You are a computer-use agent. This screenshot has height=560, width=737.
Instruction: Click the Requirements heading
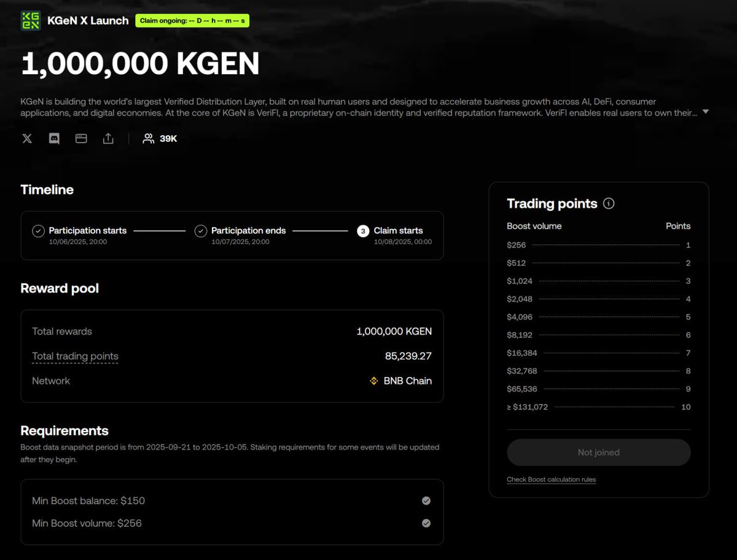tap(64, 430)
